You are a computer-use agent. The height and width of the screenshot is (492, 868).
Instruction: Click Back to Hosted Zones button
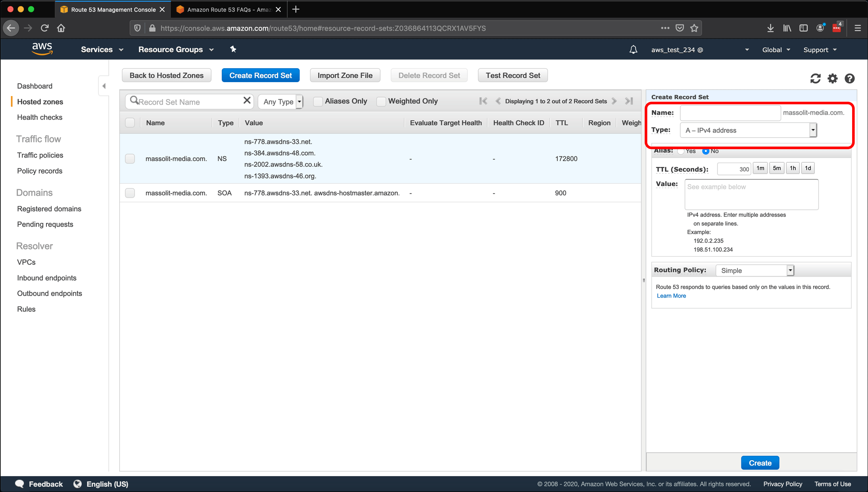166,75
